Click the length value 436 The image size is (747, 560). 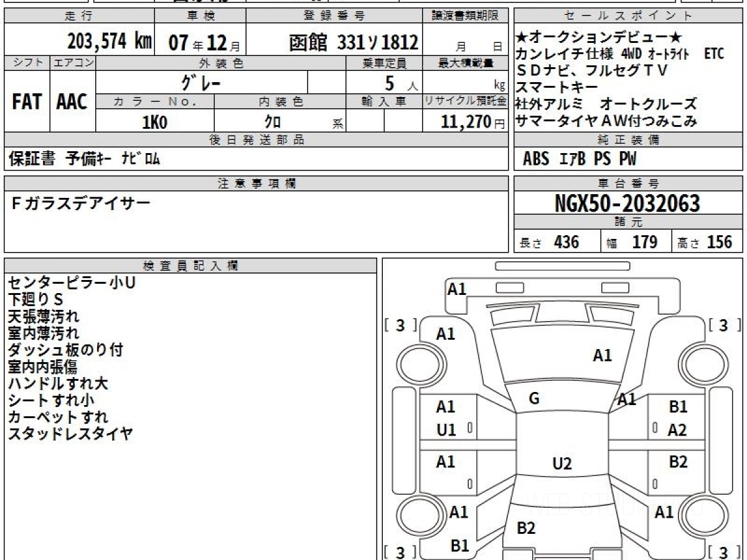(x=566, y=241)
